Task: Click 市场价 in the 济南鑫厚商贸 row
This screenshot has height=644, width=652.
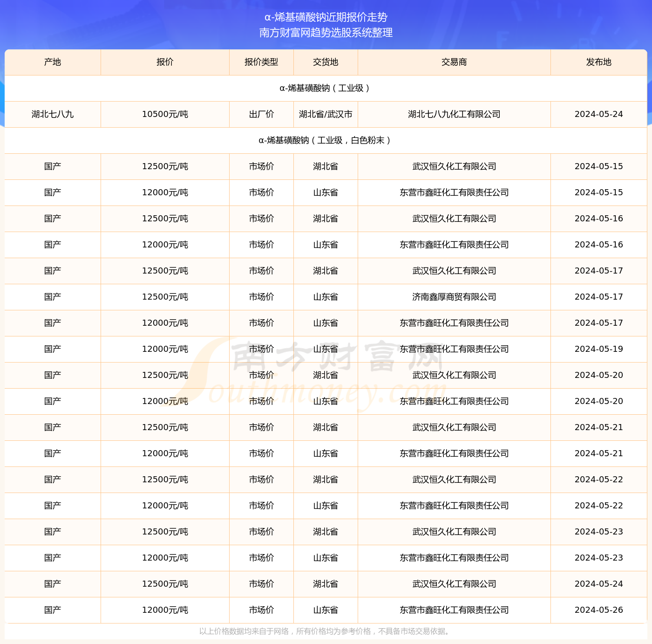Action: click(x=261, y=297)
